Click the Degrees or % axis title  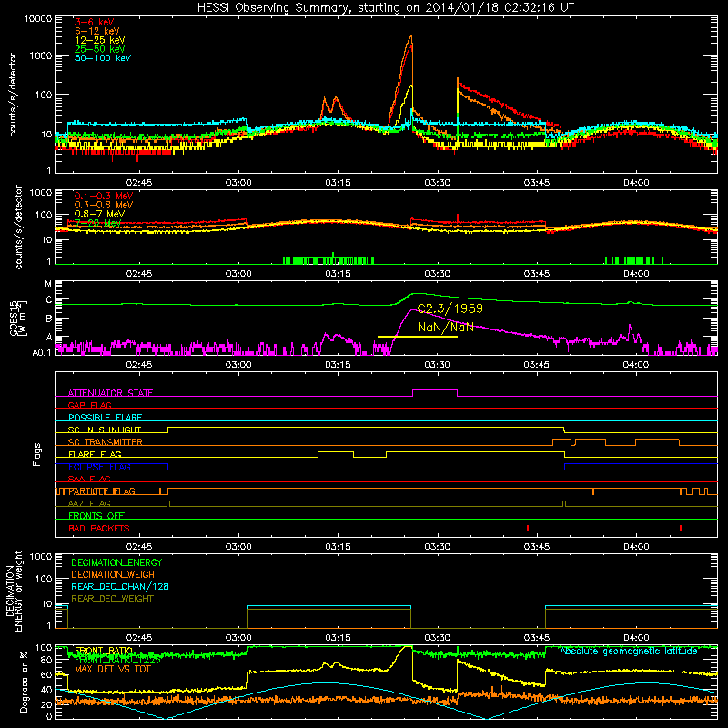coord(24,682)
